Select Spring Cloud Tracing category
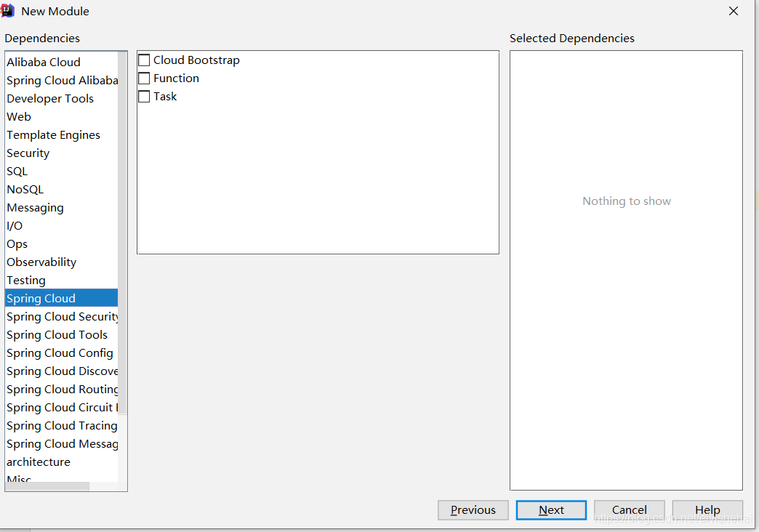Viewport: 759px width, 532px height. click(62, 425)
